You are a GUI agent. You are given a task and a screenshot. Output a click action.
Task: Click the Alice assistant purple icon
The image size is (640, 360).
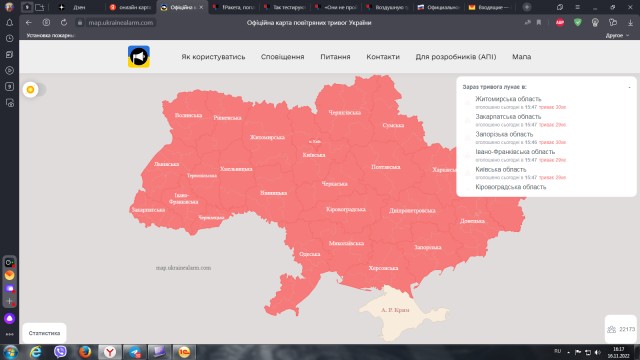pos(9,318)
